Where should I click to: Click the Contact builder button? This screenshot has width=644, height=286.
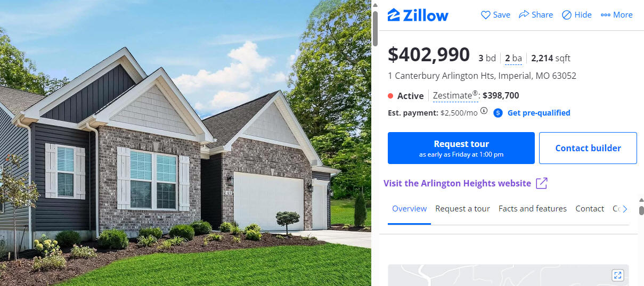coord(588,148)
